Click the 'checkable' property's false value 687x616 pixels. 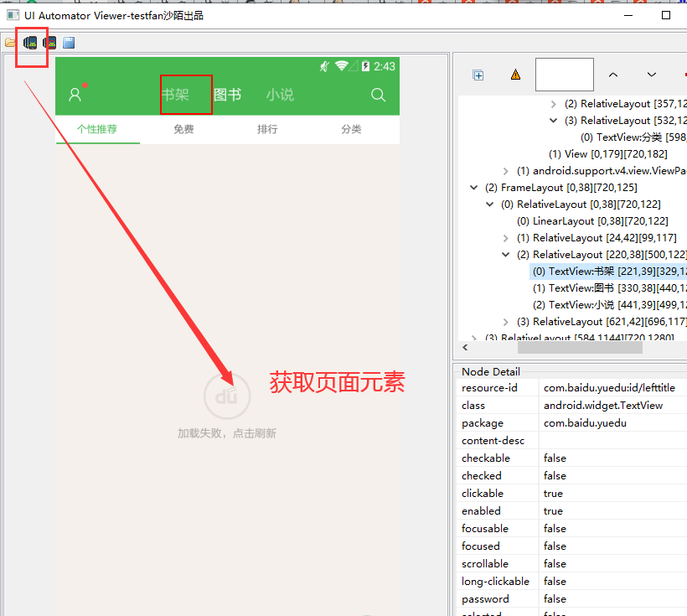click(555, 458)
